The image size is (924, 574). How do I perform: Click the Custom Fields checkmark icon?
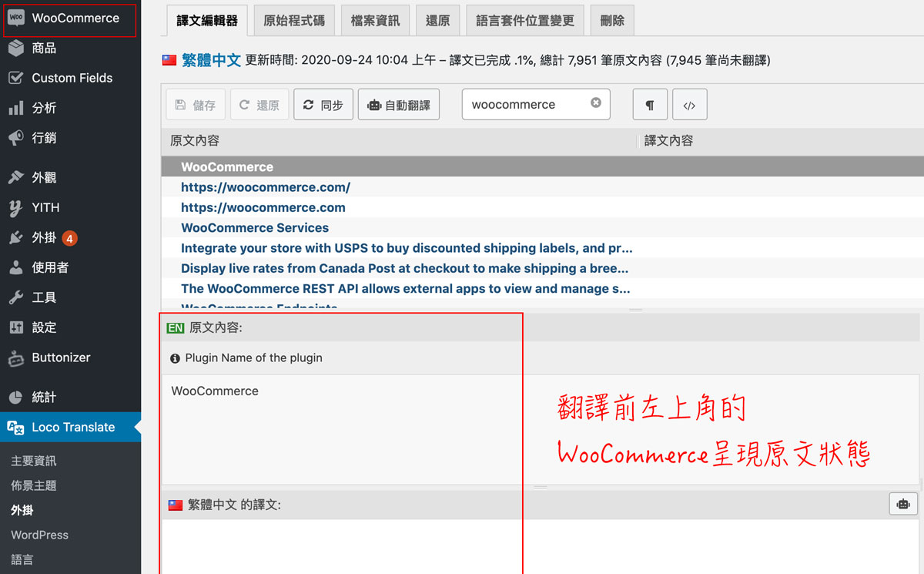point(15,78)
